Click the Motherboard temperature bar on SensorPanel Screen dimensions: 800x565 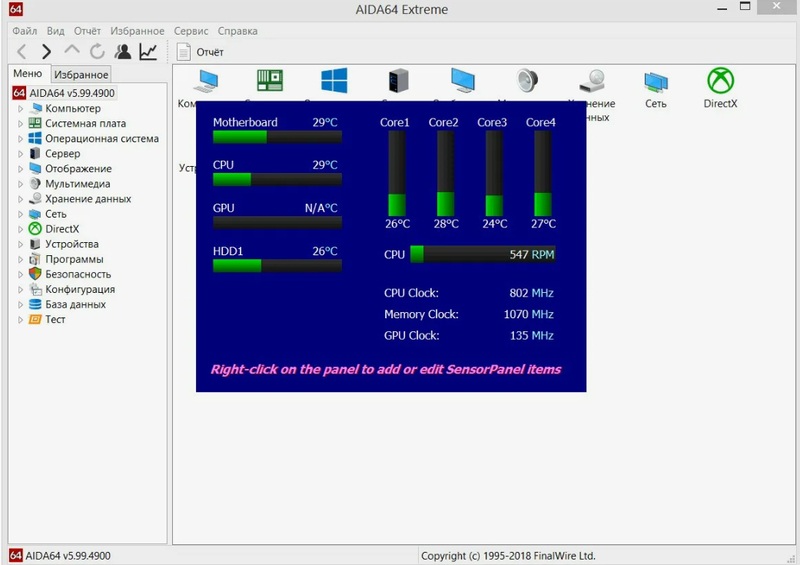pos(278,137)
